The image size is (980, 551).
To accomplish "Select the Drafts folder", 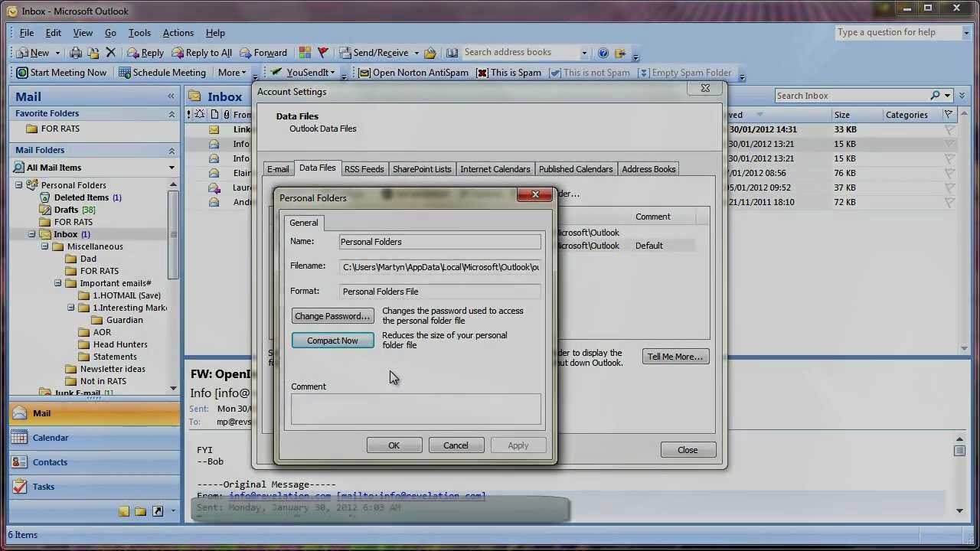I will pyautogui.click(x=67, y=210).
